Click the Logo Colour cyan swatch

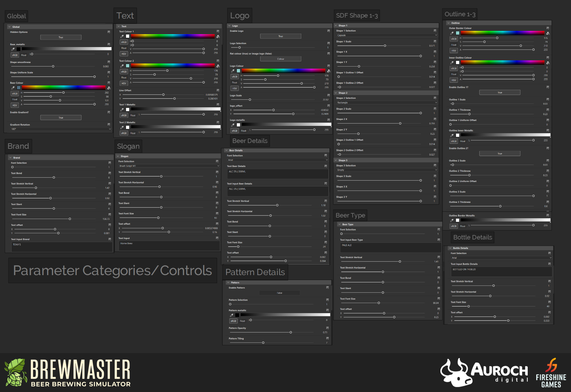(x=238, y=71)
